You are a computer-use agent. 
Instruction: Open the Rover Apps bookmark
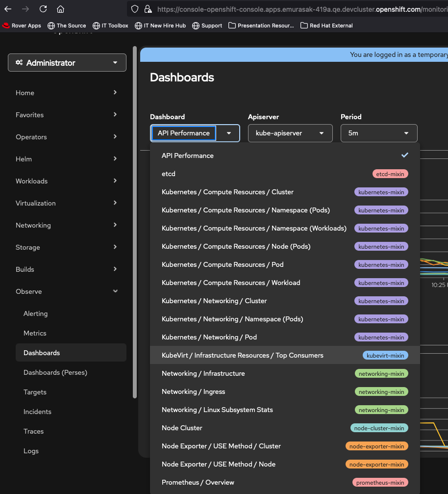pos(22,26)
